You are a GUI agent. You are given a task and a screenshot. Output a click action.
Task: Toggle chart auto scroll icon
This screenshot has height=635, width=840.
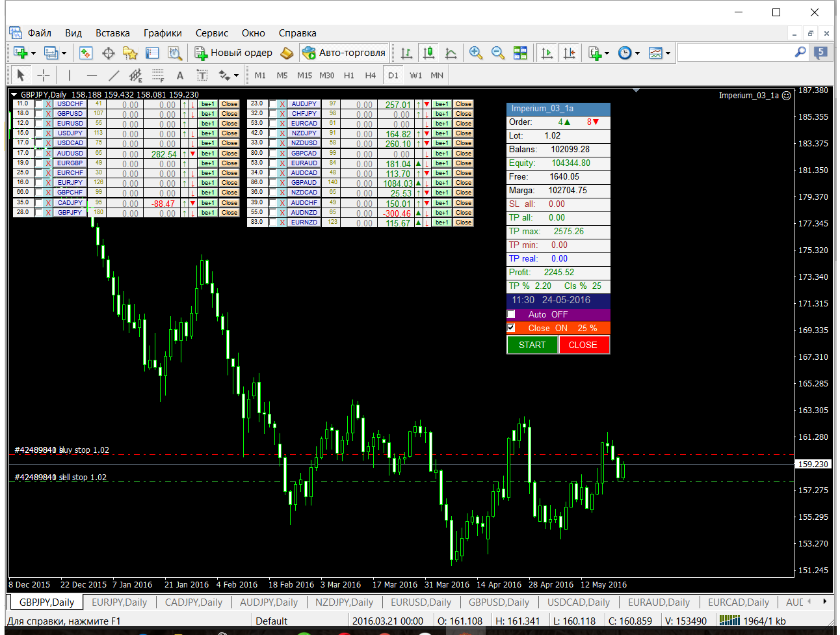click(x=547, y=53)
